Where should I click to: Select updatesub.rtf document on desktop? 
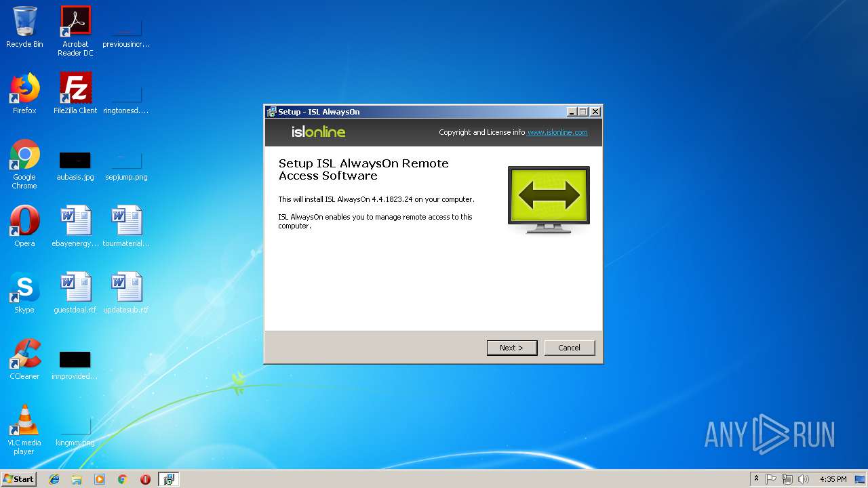(x=126, y=293)
